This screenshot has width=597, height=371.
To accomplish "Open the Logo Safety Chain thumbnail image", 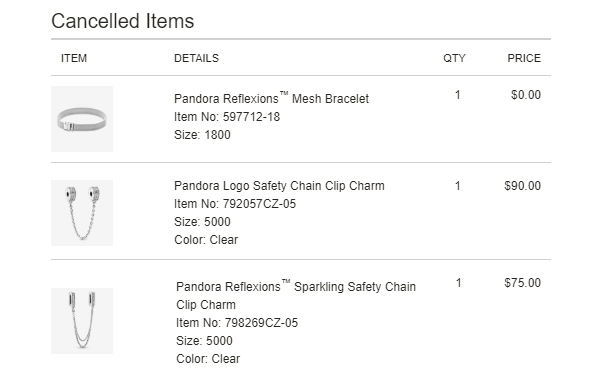I will [82, 213].
